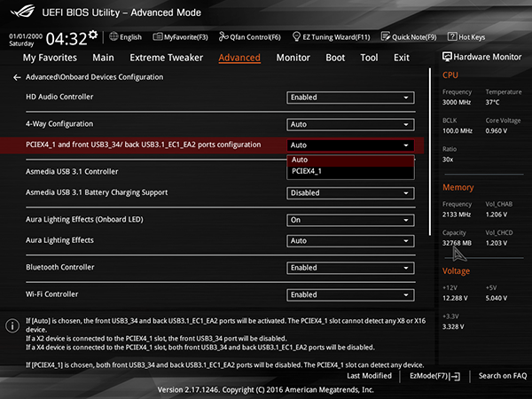The image size is (532, 399).
Task: Choose Auto in the open dropdown list
Action: coord(350,160)
